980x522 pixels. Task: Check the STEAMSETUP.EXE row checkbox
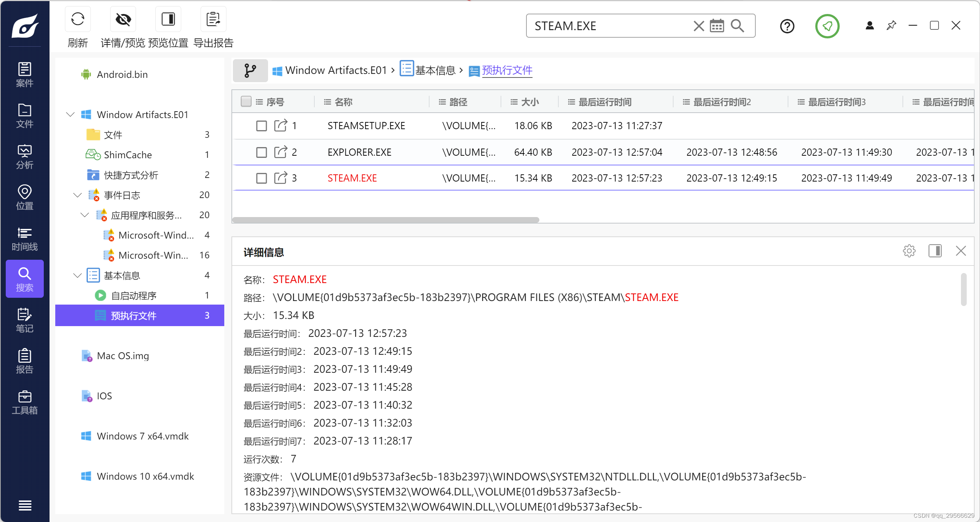261,126
